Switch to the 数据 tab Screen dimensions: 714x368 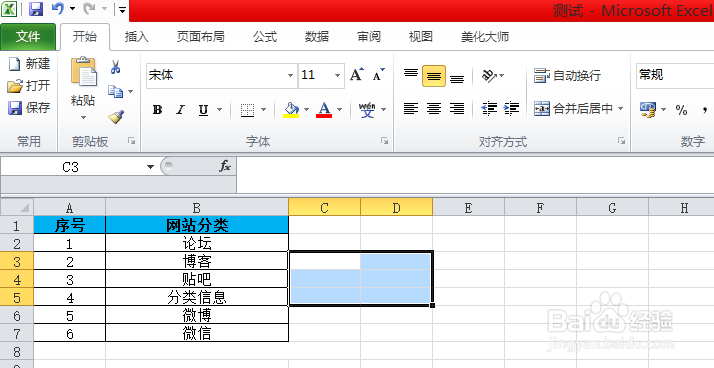tap(317, 36)
